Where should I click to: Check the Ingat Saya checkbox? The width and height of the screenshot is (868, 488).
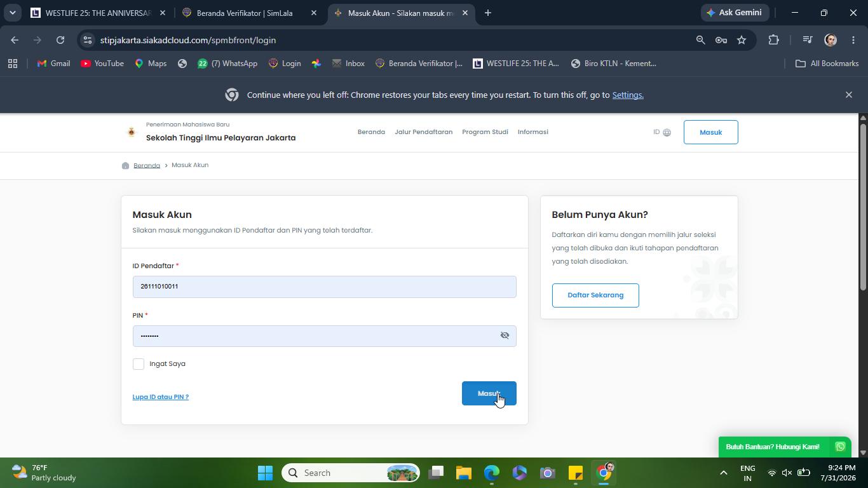pyautogui.click(x=139, y=364)
